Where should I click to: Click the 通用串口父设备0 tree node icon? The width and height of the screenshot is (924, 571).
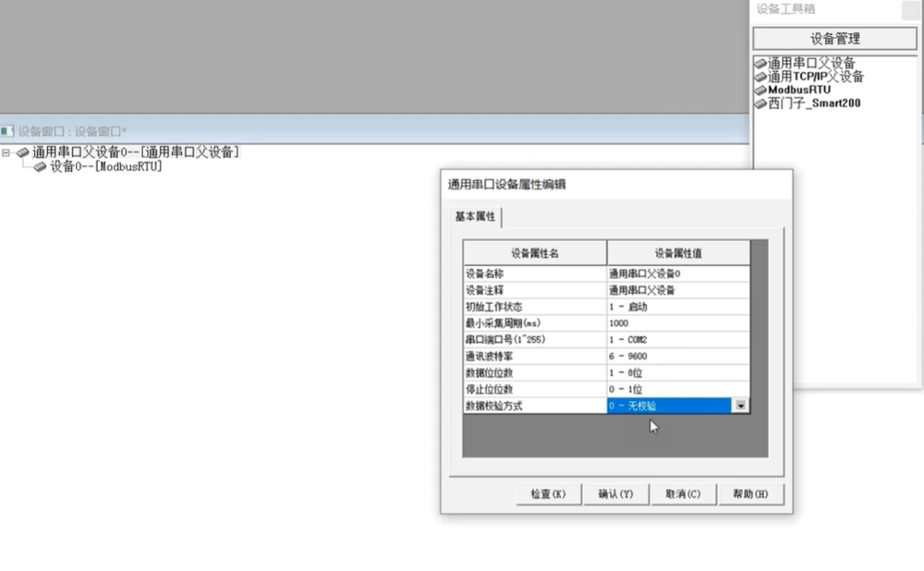23,152
